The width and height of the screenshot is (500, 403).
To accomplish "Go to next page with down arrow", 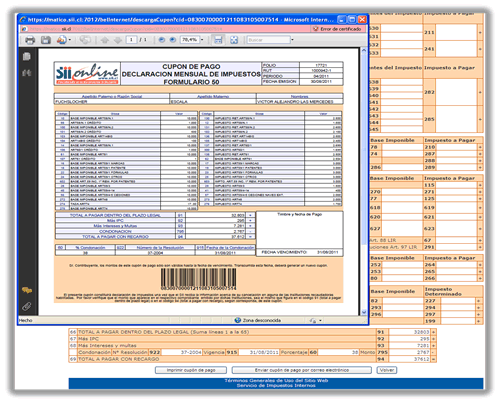I will pyautogui.click(x=118, y=40).
